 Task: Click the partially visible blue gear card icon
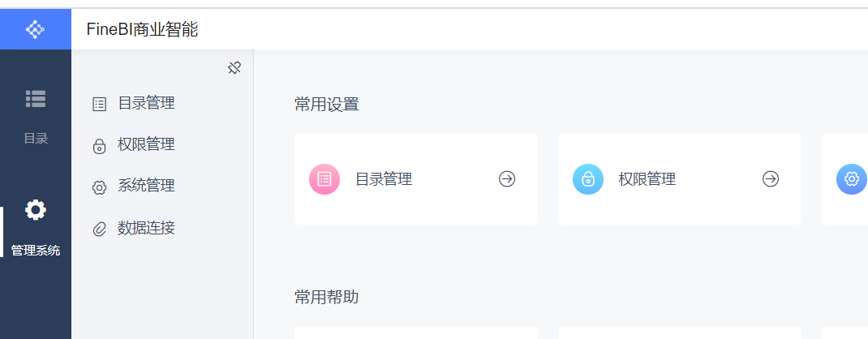point(852,179)
